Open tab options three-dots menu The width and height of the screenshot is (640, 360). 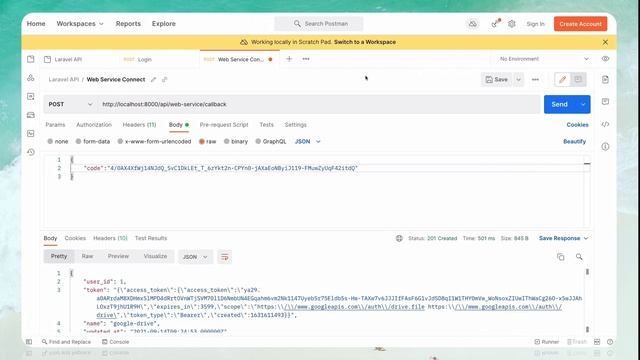tap(306, 59)
